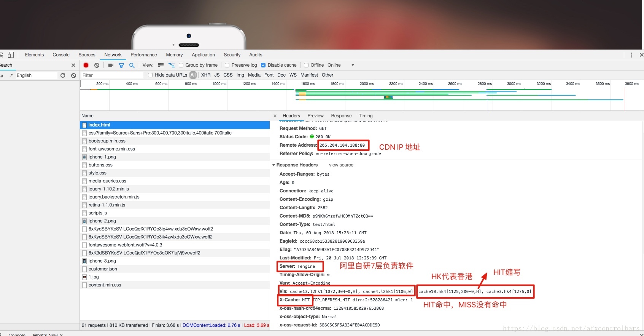644x336 pixels.
Task: Switch to the Sources tab
Action: 87,55
